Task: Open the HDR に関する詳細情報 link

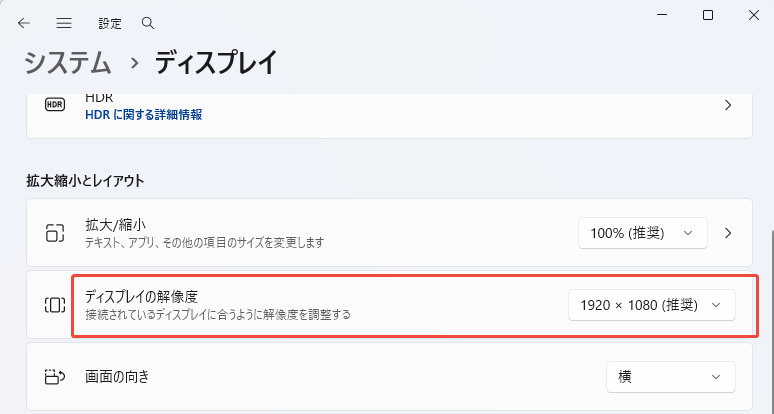Action: coord(144,115)
